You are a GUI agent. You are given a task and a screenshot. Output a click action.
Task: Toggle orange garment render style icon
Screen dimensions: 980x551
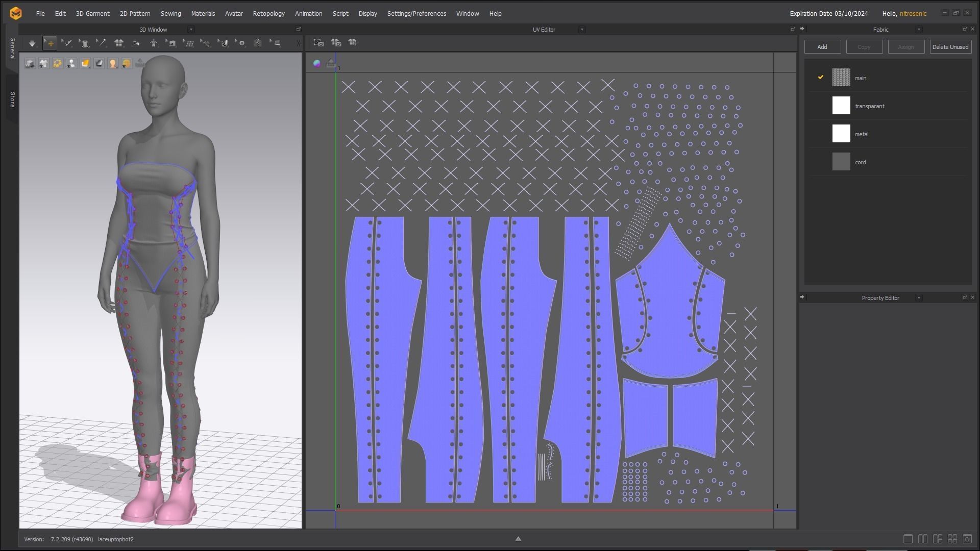tap(85, 63)
